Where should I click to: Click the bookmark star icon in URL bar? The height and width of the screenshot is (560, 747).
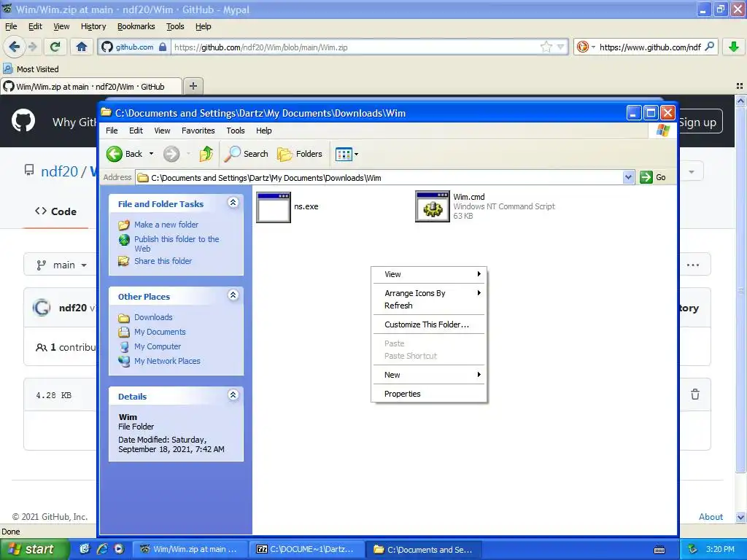coord(546,47)
